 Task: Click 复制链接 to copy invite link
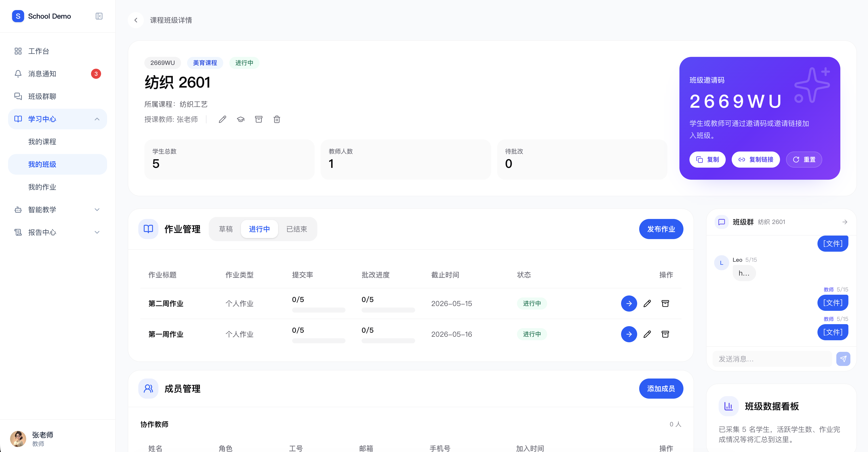point(756,160)
